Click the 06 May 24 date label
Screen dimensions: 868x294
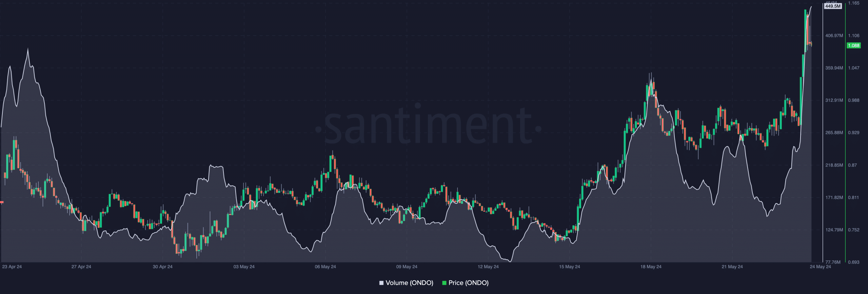click(x=325, y=267)
